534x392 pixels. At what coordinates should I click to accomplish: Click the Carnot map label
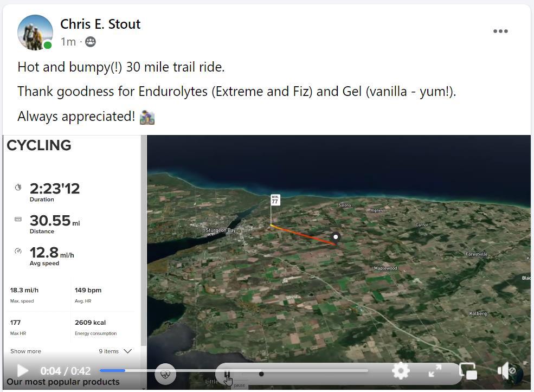coord(422,225)
